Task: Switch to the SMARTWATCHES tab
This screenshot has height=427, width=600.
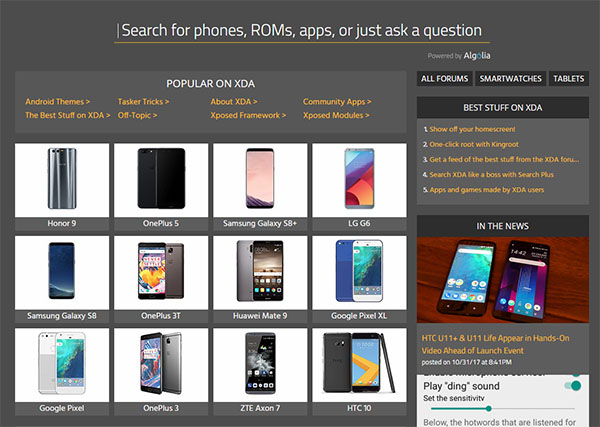Action: (510, 78)
